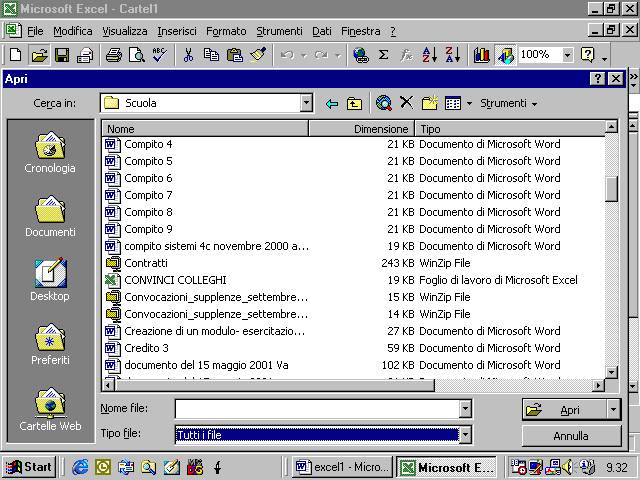Click the Insert Hyperlink globe icon
Viewport: 640px width, 480px height.
tap(361, 54)
